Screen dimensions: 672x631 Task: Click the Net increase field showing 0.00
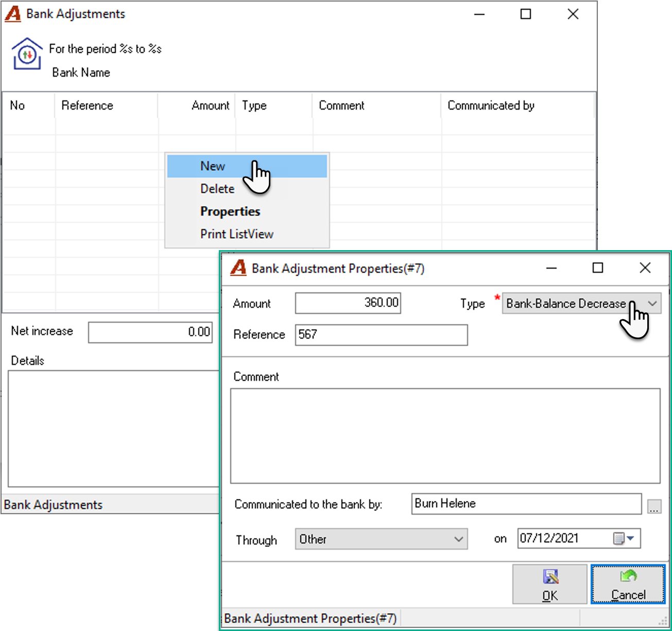(150, 332)
